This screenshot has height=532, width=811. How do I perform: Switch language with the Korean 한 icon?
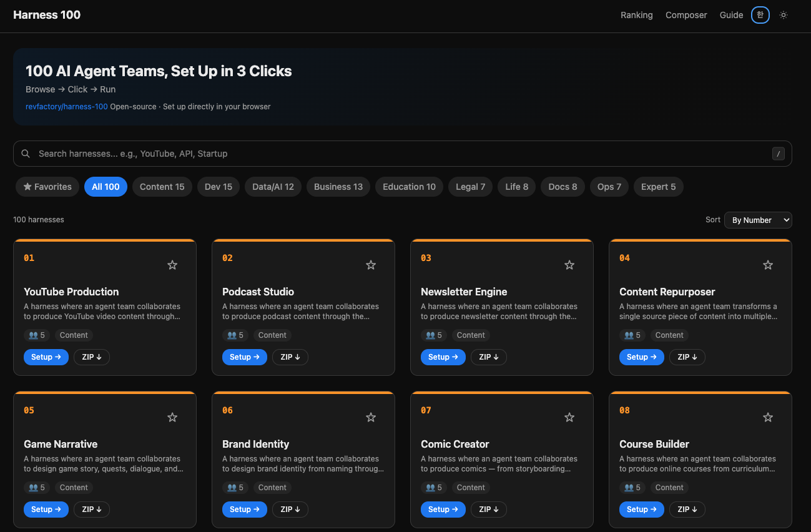(x=760, y=15)
